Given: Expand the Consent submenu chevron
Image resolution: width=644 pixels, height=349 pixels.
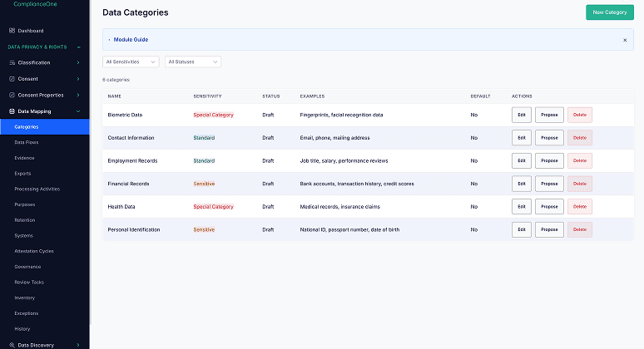Looking at the screenshot, I should click(78, 79).
